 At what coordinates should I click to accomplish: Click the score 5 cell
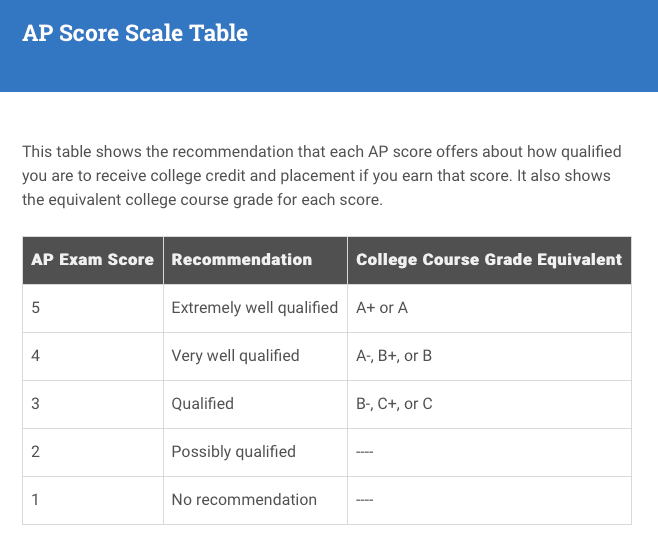(x=93, y=308)
